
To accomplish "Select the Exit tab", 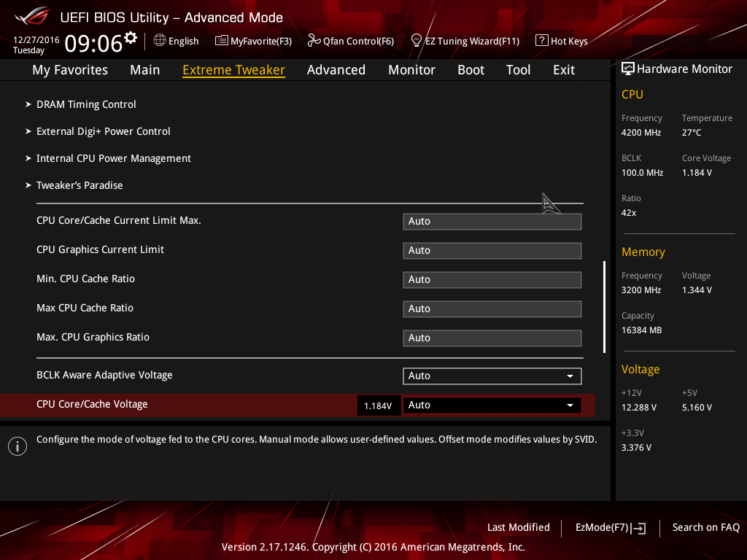I will [564, 70].
